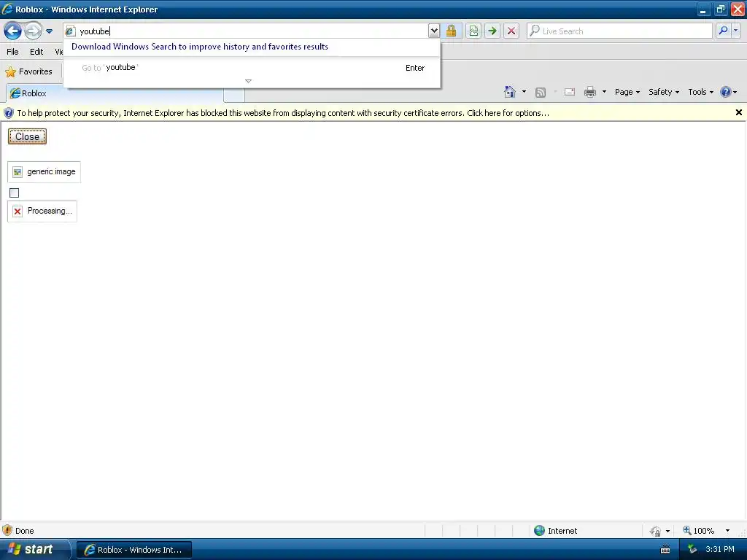Click the network tray icon

tap(692, 550)
